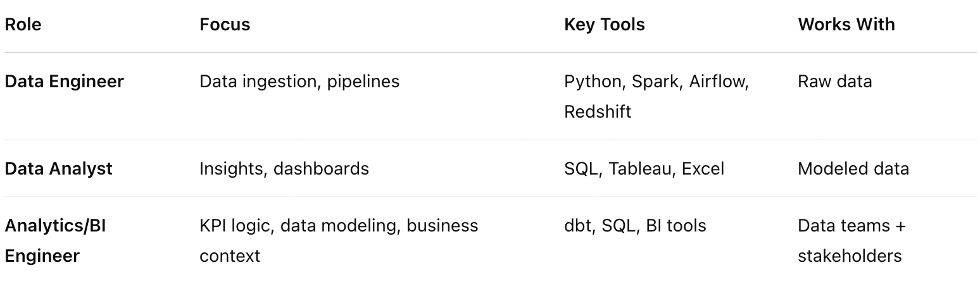Click the Focus column header
980x296 pixels.
coord(225,25)
